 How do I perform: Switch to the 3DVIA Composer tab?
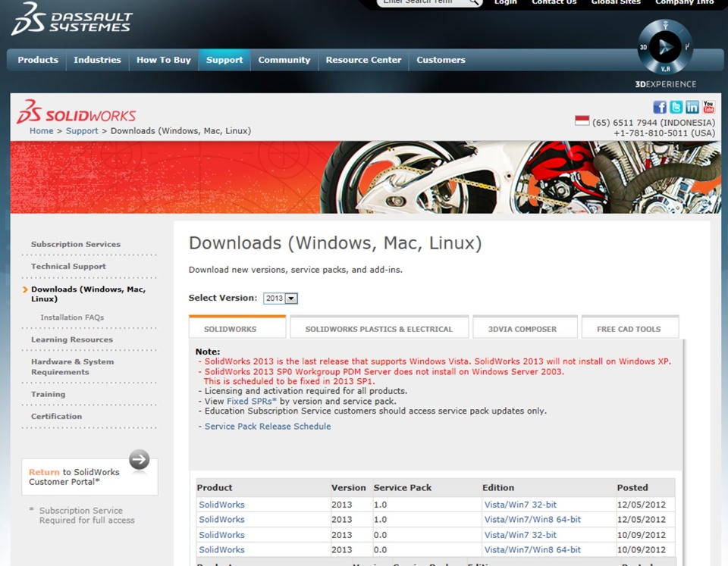click(525, 327)
